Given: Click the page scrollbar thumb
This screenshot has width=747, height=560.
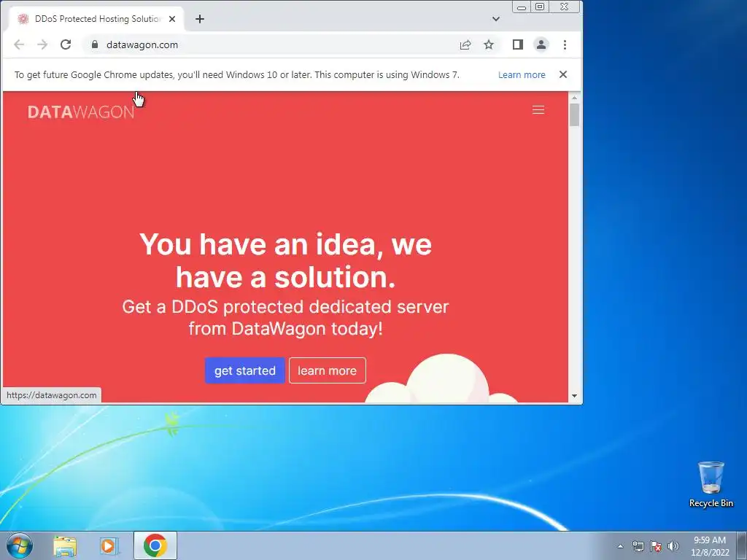Looking at the screenshot, I should [574, 114].
